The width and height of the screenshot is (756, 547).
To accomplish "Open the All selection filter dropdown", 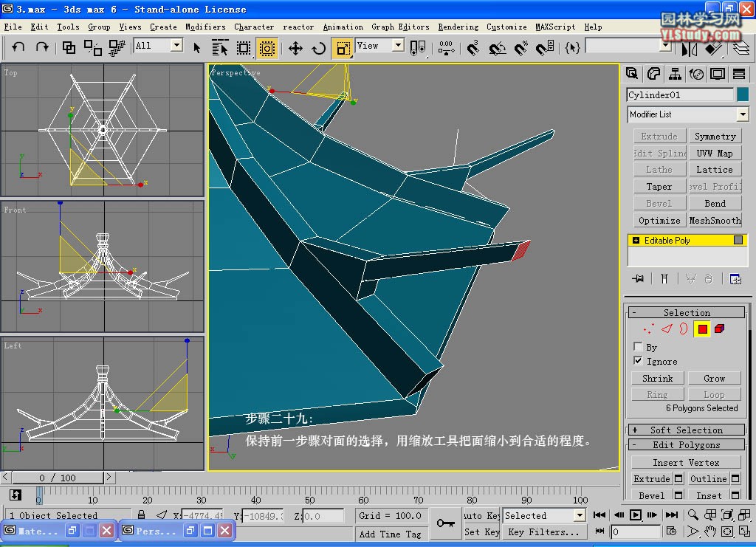I will [177, 45].
